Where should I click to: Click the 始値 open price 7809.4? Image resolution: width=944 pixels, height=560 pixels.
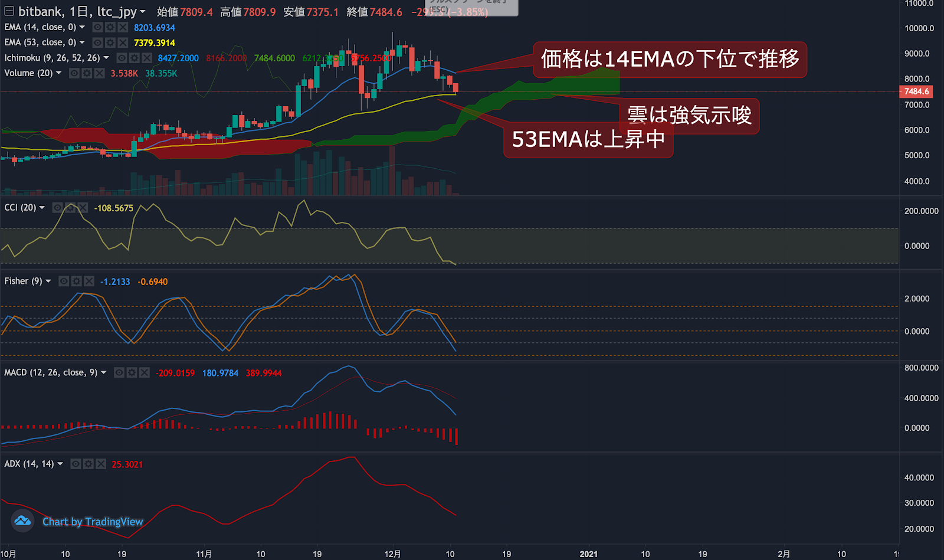click(196, 12)
